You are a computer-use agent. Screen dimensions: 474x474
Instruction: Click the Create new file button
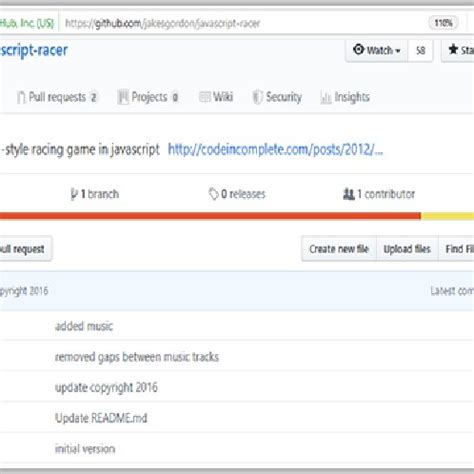(x=339, y=249)
